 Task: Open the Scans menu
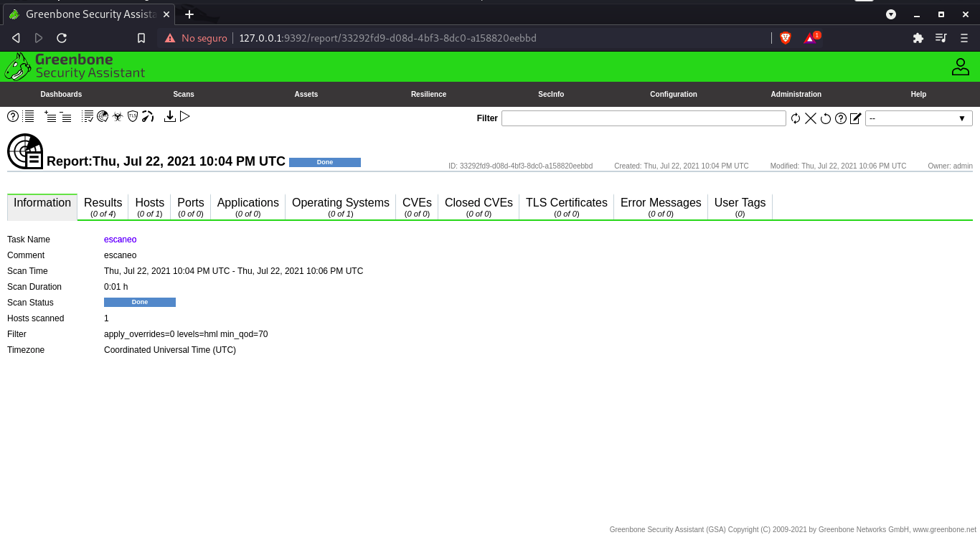184,94
